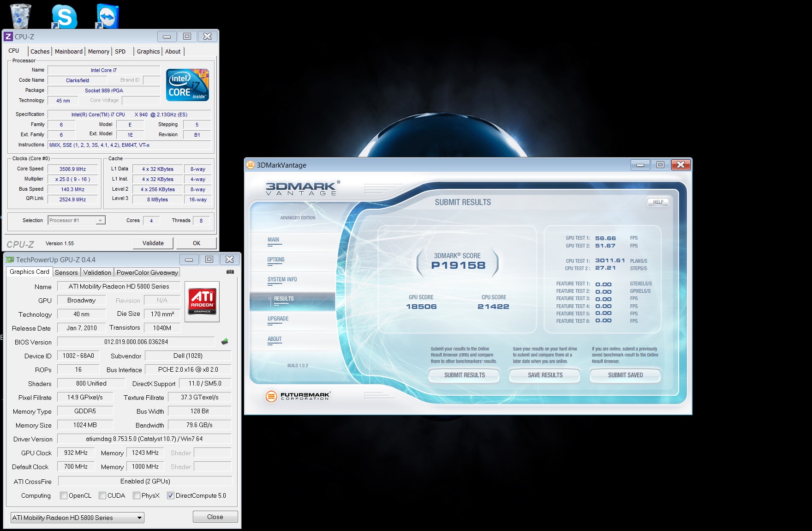Screen dimensions: 812x531
Task: Toggle the CUDA checkbox
Action: point(102,495)
